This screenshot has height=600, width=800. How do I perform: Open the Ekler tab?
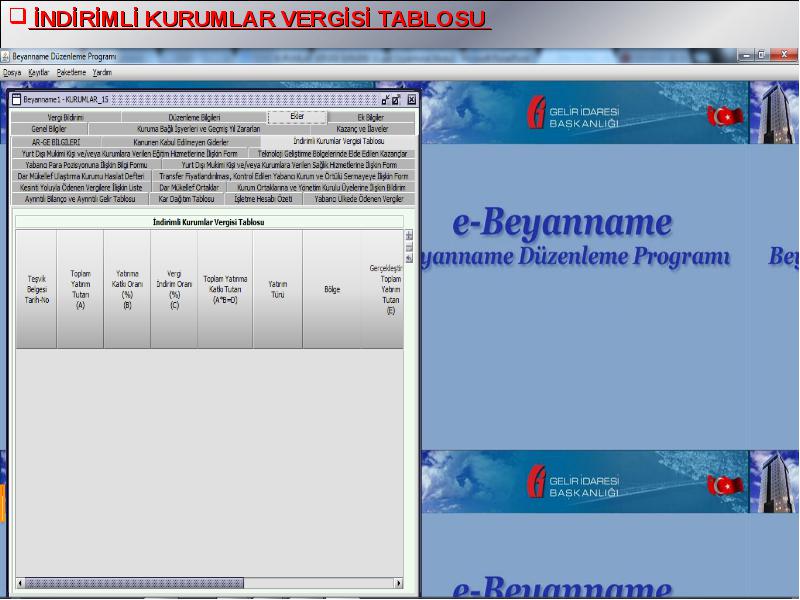297,117
